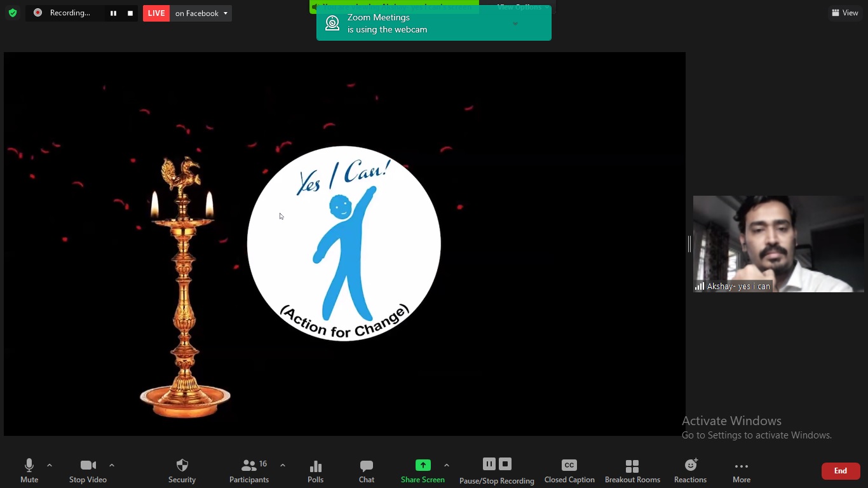Click the red End meeting button
Viewport: 868px width, 488px height.
841,471
